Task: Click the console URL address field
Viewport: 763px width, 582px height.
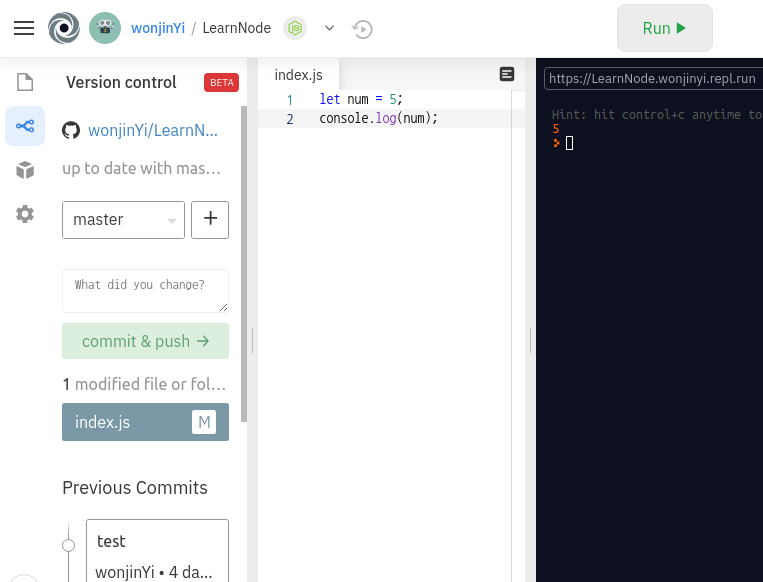Action: [x=653, y=78]
